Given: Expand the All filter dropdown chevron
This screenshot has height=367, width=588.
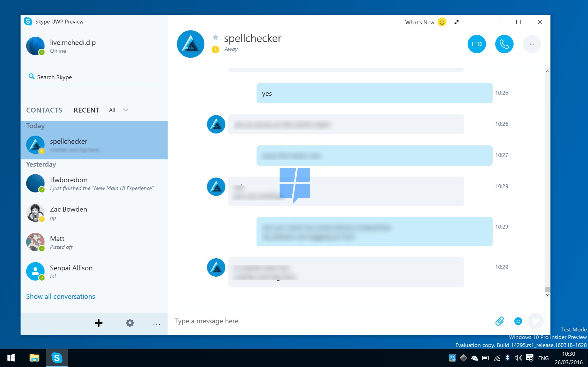Looking at the screenshot, I should pos(125,110).
